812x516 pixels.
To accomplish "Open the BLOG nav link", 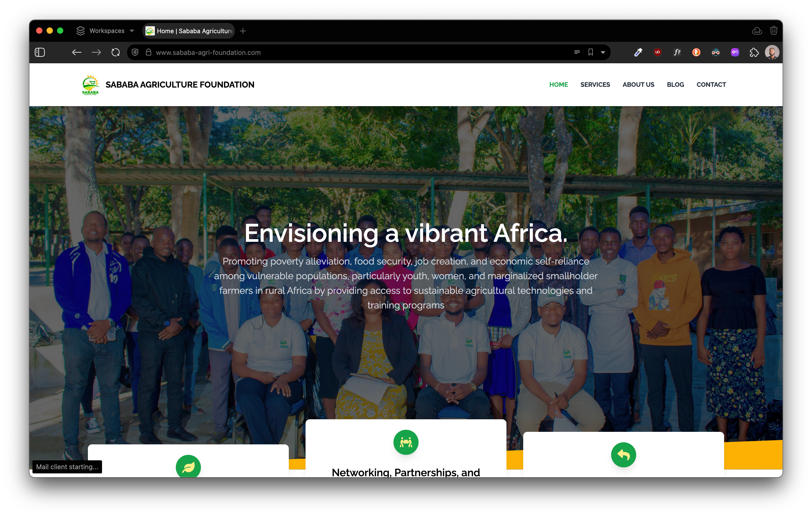I will (x=675, y=85).
